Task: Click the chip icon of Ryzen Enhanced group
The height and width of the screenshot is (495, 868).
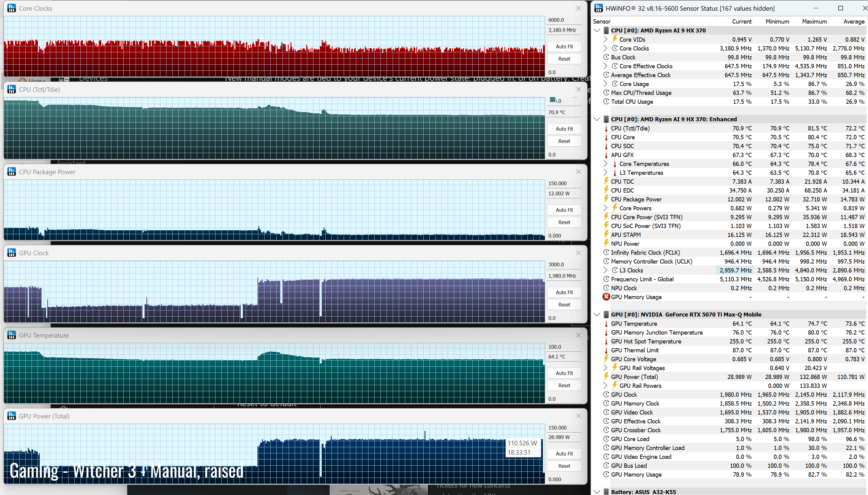Action: tap(606, 119)
